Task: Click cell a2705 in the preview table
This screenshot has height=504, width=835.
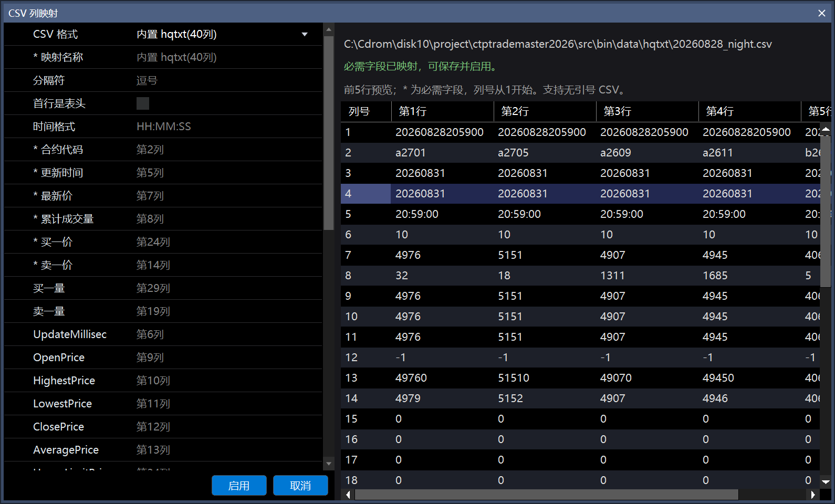Action: pos(513,153)
